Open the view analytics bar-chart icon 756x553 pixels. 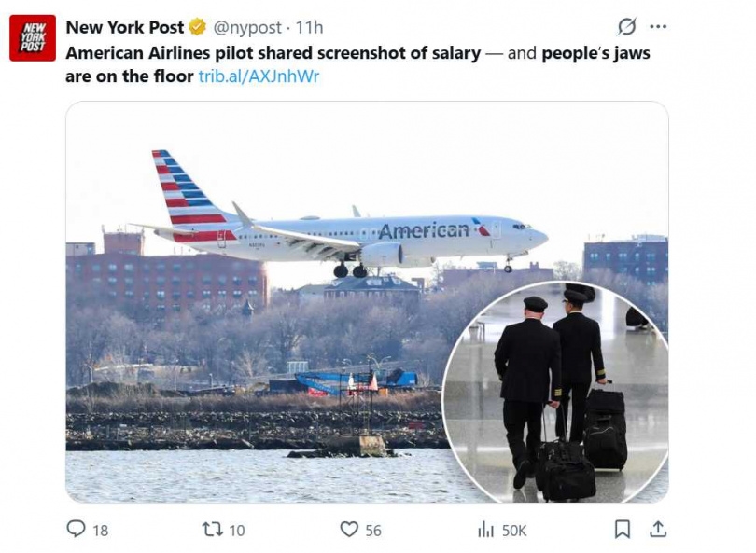click(485, 530)
